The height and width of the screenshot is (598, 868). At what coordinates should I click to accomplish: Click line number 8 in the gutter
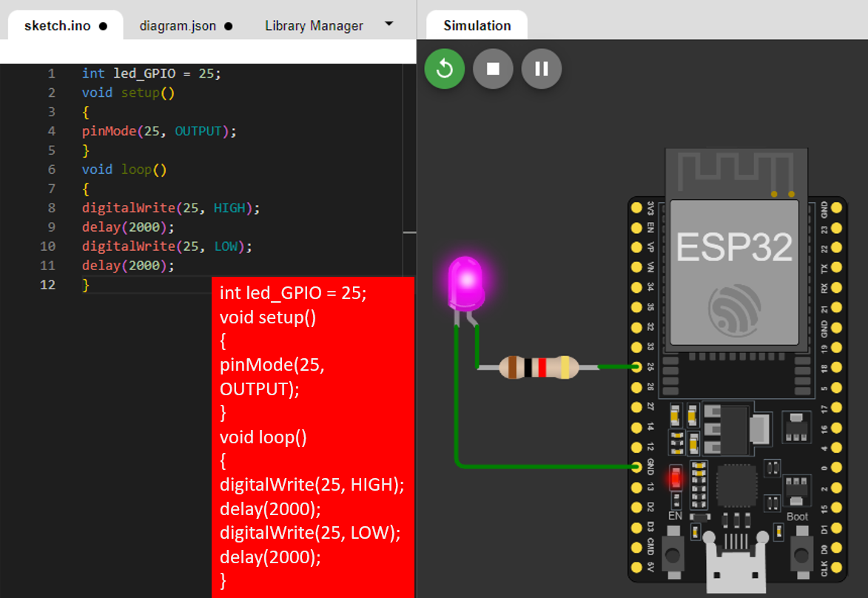(x=52, y=208)
